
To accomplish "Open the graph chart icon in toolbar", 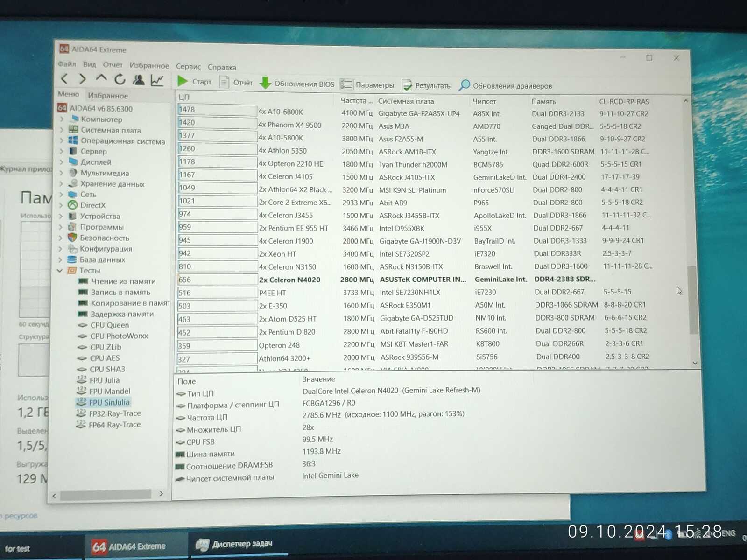I will (x=157, y=80).
